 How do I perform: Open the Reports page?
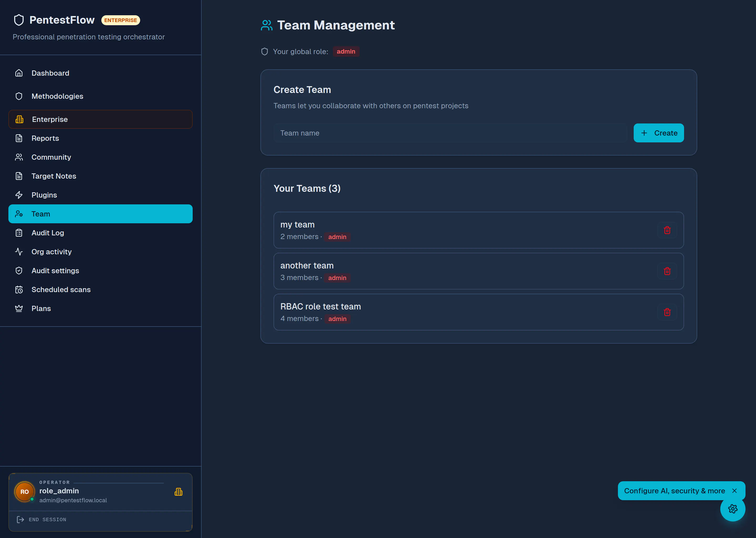coord(100,138)
